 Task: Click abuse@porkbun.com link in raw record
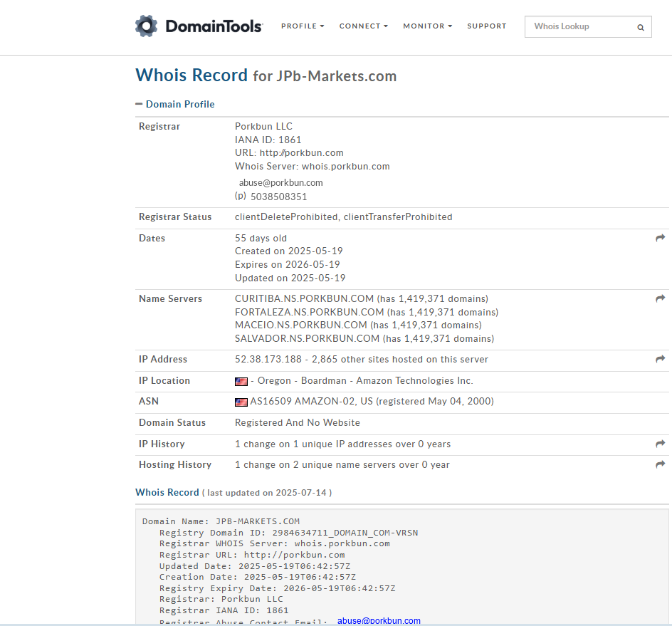pyautogui.click(x=379, y=620)
